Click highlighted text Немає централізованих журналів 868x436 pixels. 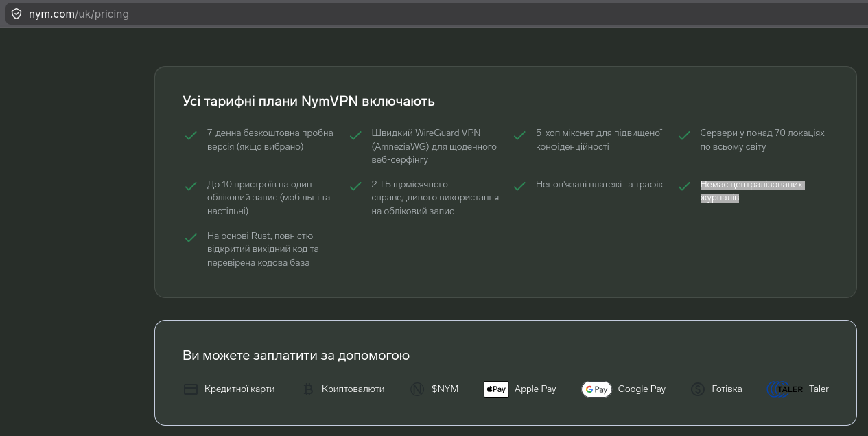coord(752,192)
